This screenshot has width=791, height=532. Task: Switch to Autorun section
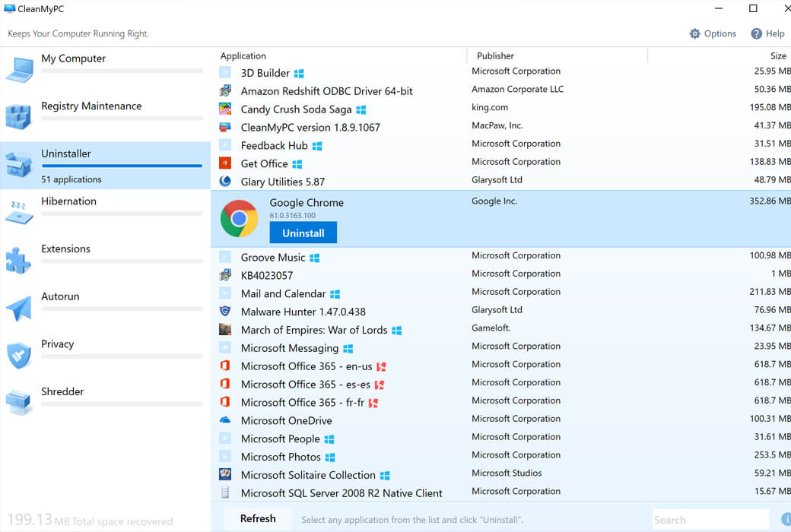pyautogui.click(x=105, y=308)
